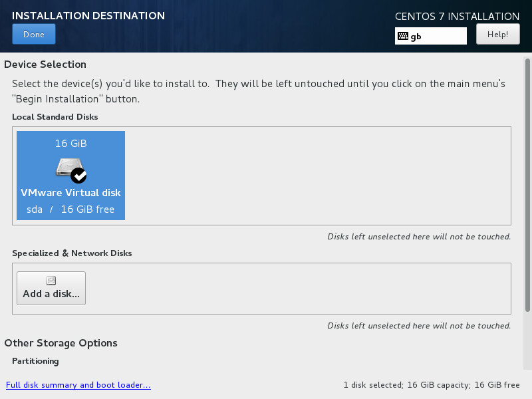Open the Help! dialog

497,34
